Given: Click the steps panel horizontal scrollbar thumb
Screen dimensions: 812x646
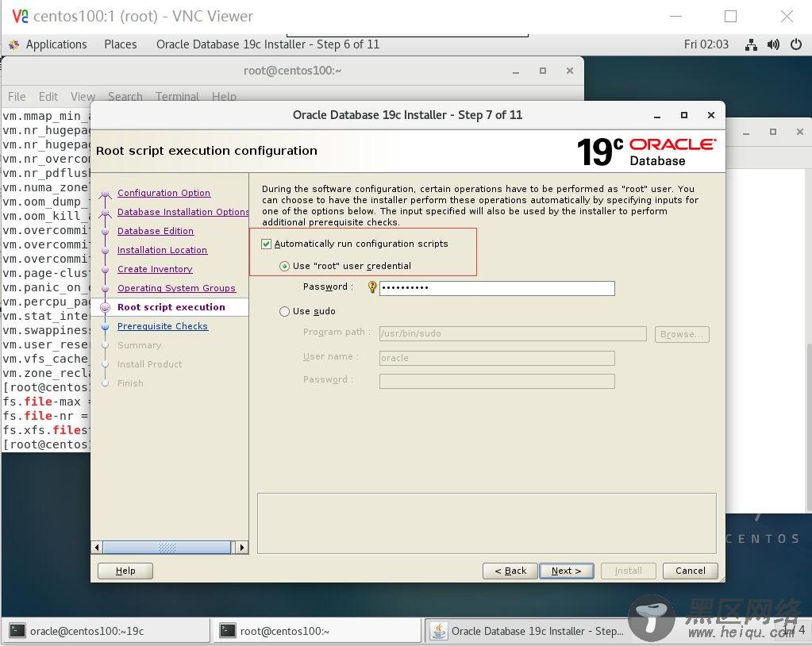Looking at the screenshot, I should tap(167, 547).
